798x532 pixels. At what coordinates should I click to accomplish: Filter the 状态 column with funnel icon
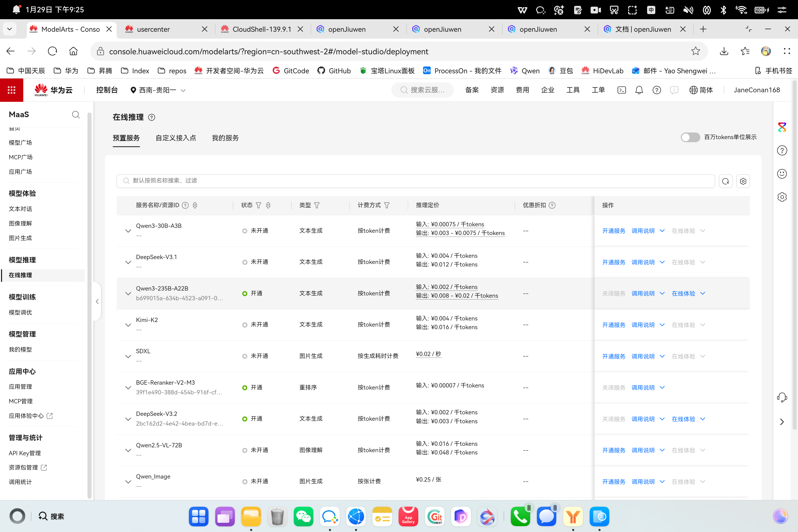[259, 205]
